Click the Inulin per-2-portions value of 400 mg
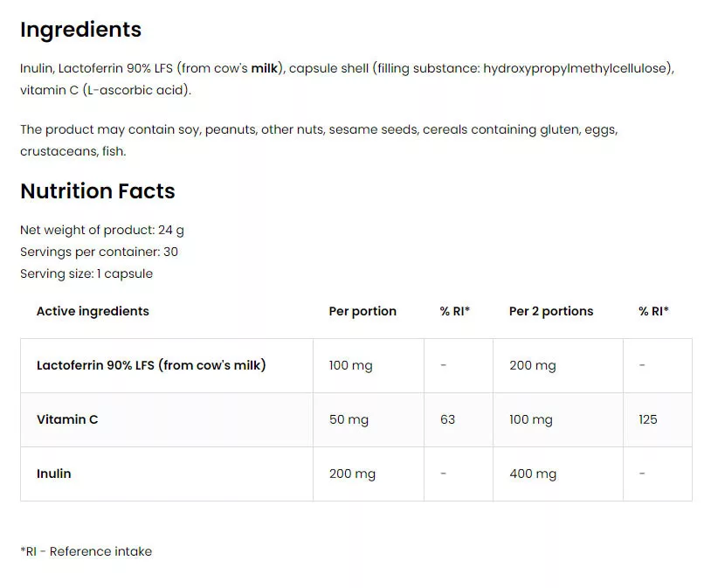 point(533,474)
